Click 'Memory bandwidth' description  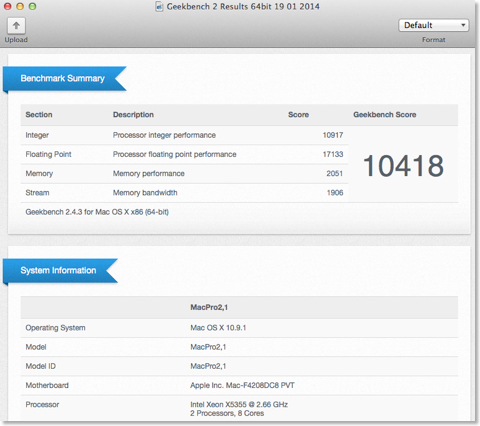tap(145, 193)
